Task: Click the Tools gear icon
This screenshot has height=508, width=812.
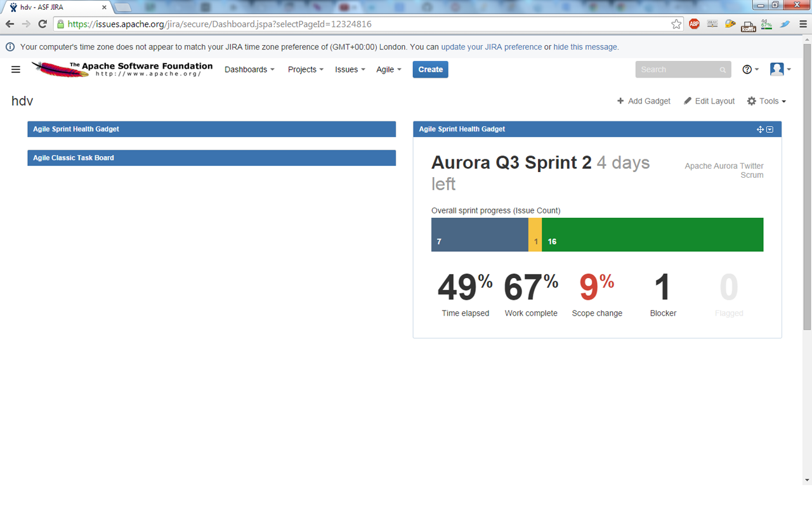Action: [752, 101]
